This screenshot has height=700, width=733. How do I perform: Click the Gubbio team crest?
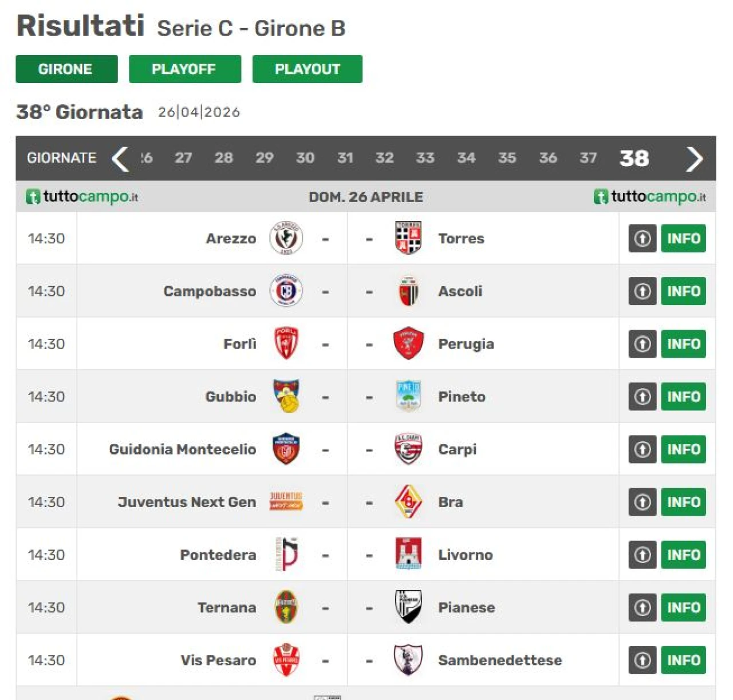click(286, 396)
